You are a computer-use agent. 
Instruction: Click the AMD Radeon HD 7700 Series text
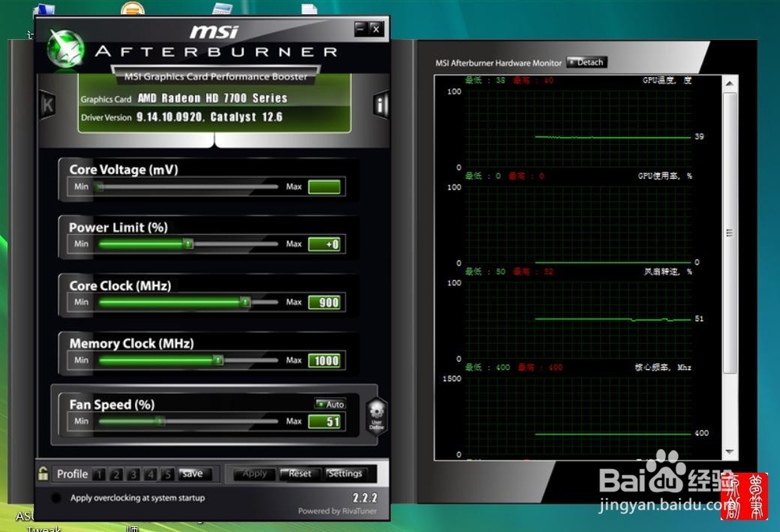click(x=212, y=98)
